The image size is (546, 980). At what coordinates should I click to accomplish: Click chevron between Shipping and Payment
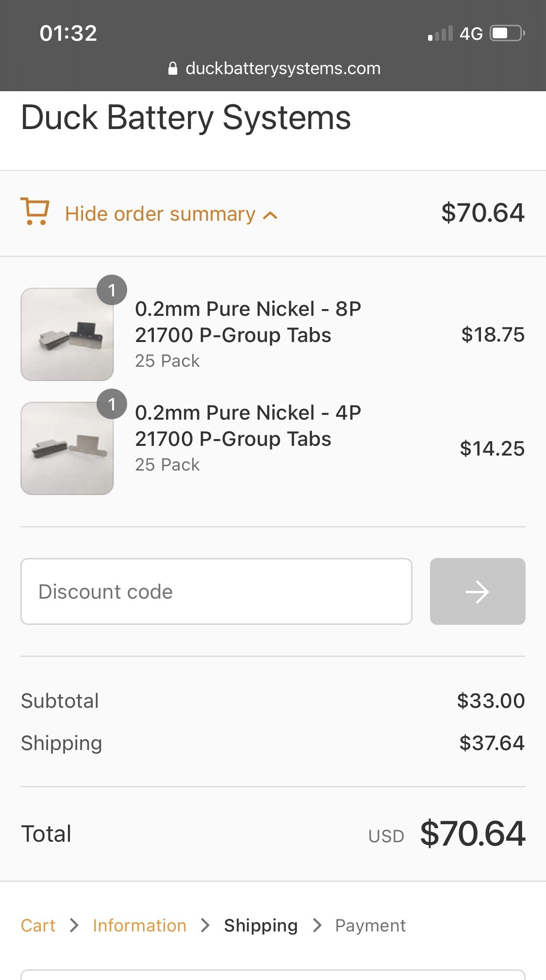point(317,926)
